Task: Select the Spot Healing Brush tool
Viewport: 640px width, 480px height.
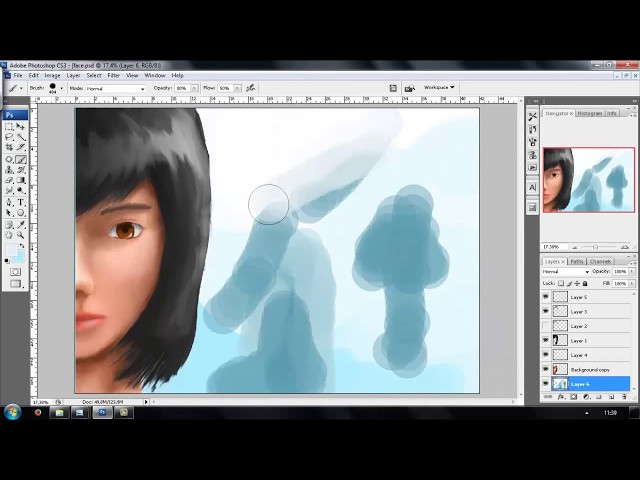Action: (9, 160)
